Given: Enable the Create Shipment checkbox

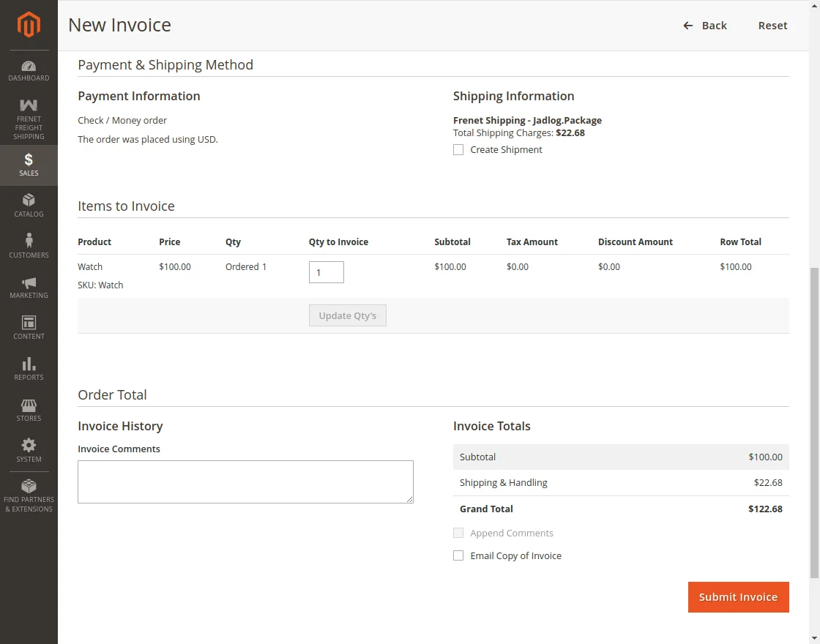Looking at the screenshot, I should [x=458, y=149].
